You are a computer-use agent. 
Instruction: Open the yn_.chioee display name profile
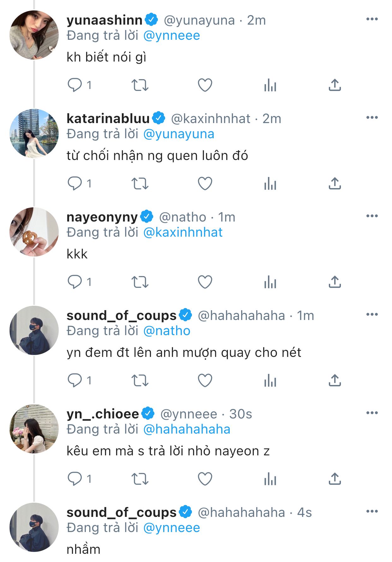point(103,414)
